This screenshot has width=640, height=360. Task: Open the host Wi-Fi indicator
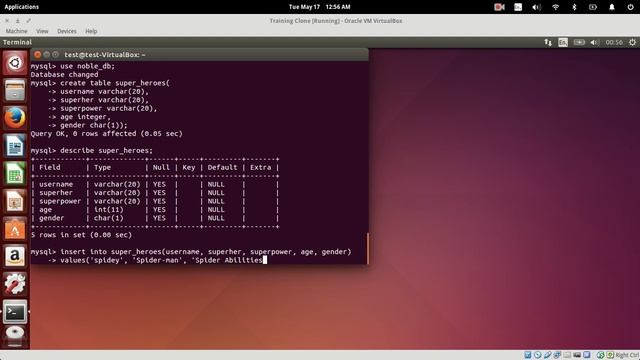(x=555, y=7)
